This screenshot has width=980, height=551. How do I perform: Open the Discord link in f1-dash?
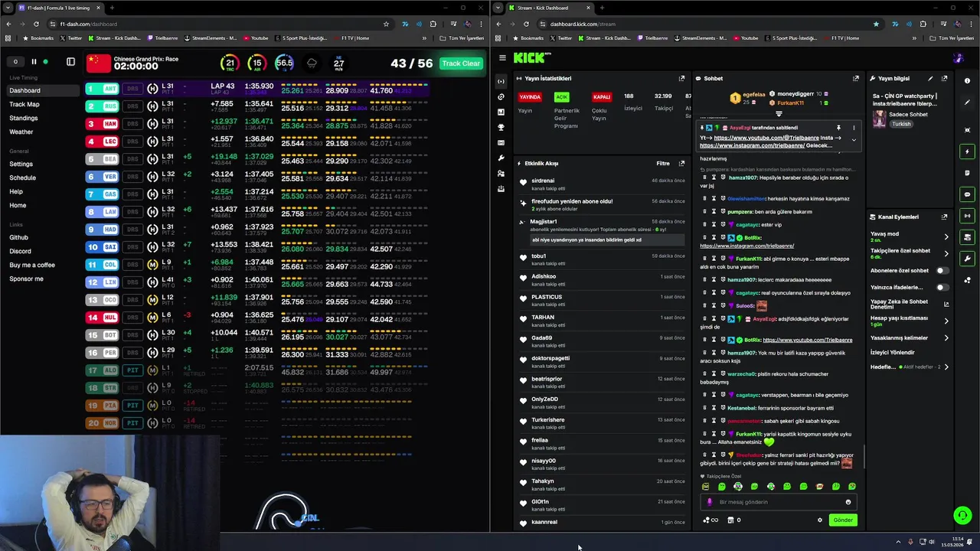(x=21, y=251)
